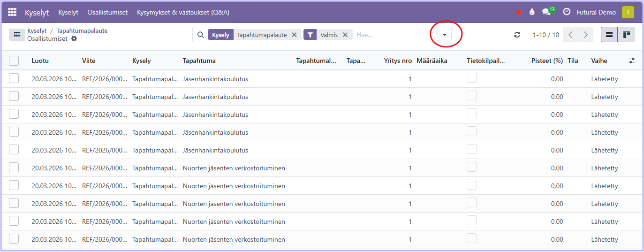Switch to kanban view
This screenshot has width=644, height=252.
[626, 35]
